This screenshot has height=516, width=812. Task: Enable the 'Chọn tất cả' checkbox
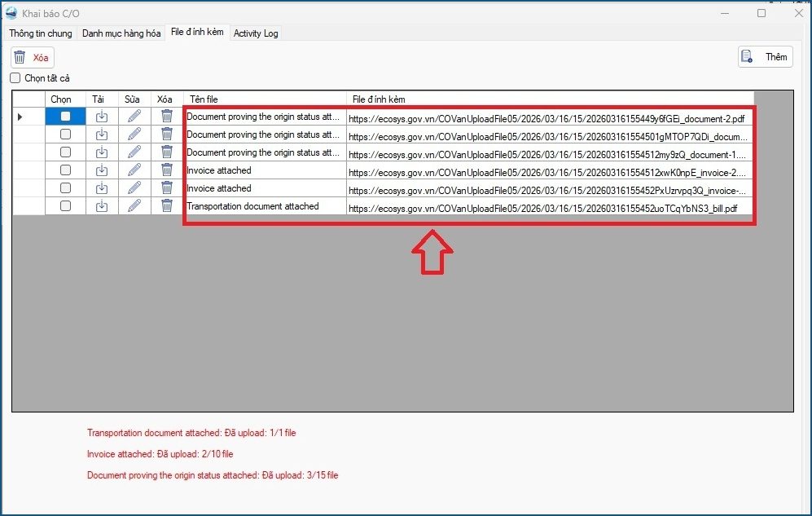pyautogui.click(x=15, y=78)
